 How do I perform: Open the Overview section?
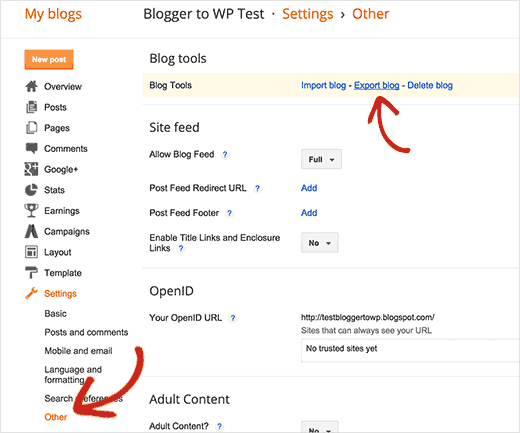(63, 87)
